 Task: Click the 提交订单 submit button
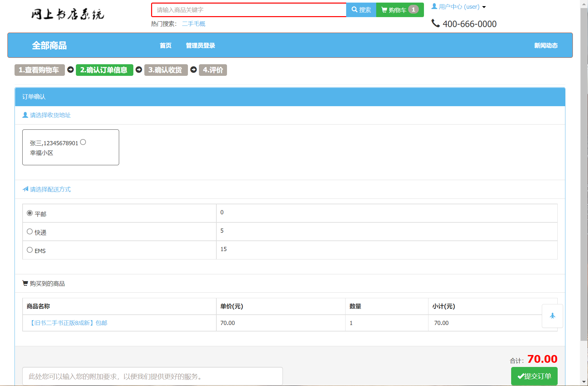534,376
